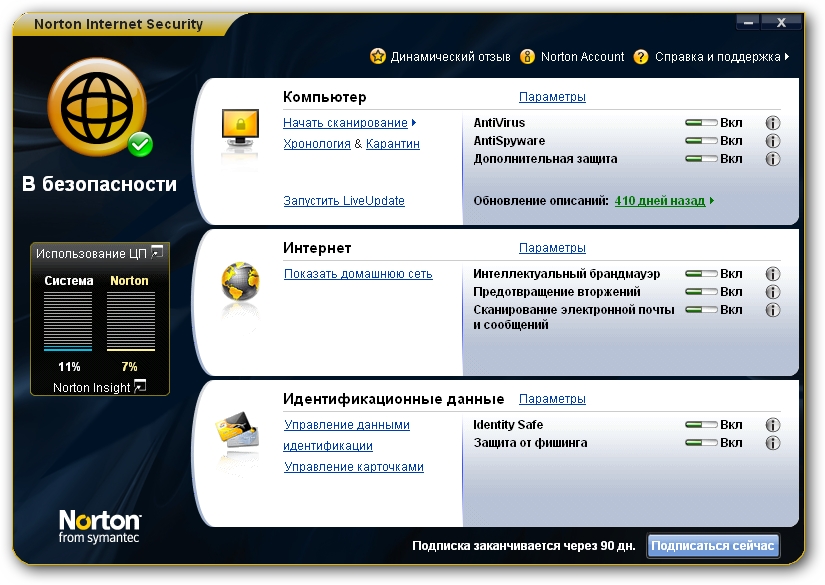This screenshot has height=585, width=825.
Task: Open the Карантин link
Action: point(393,144)
